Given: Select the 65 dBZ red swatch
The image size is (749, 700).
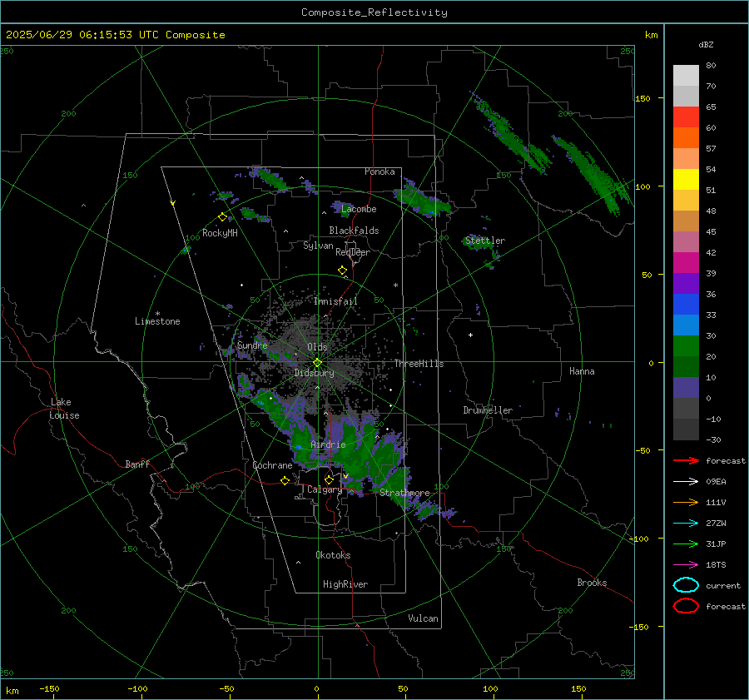Looking at the screenshot, I should pyautogui.click(x=686, y=117).
